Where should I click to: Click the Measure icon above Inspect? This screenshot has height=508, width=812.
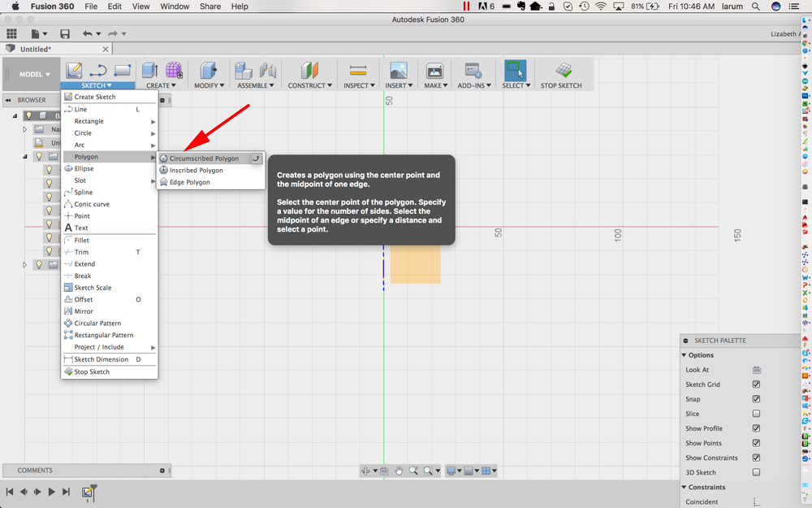(358, 71)
